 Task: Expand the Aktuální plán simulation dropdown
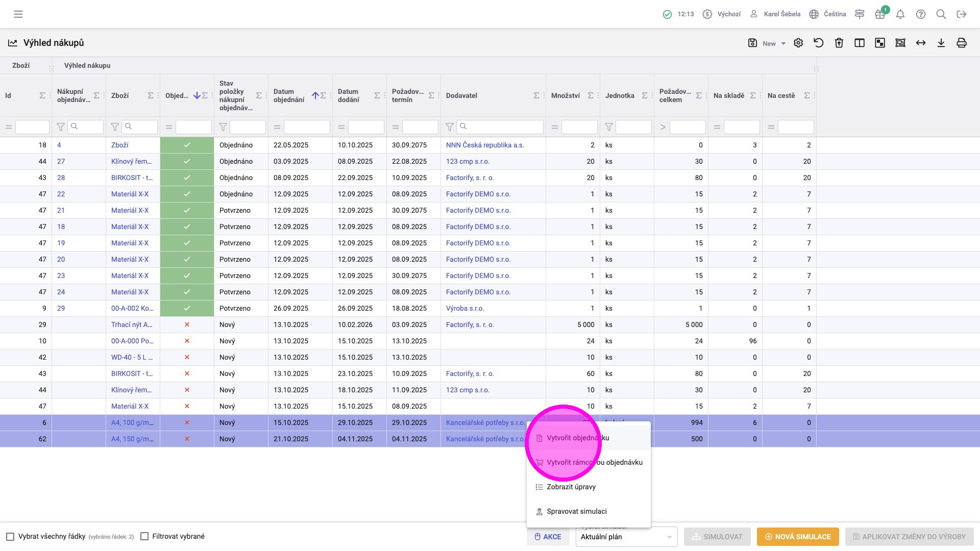626,537
